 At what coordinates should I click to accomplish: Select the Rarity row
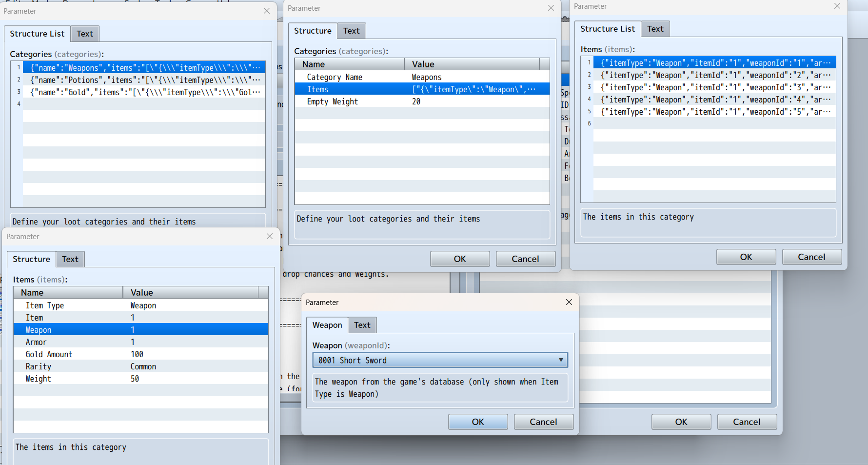pos(141,366)
